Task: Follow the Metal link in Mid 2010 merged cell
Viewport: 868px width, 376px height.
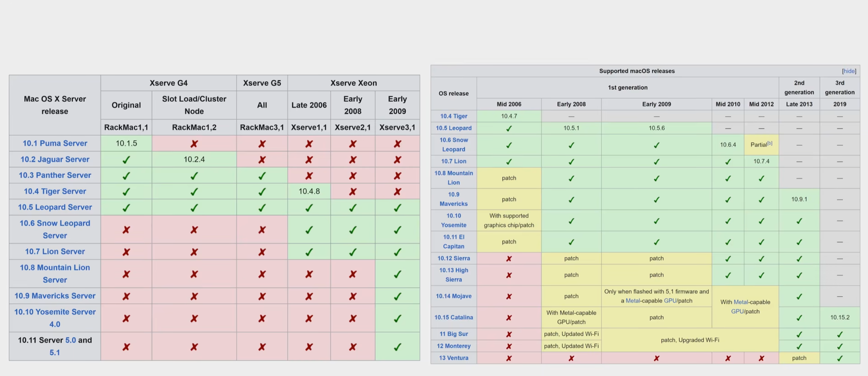Action: click(x=741, y=302)
